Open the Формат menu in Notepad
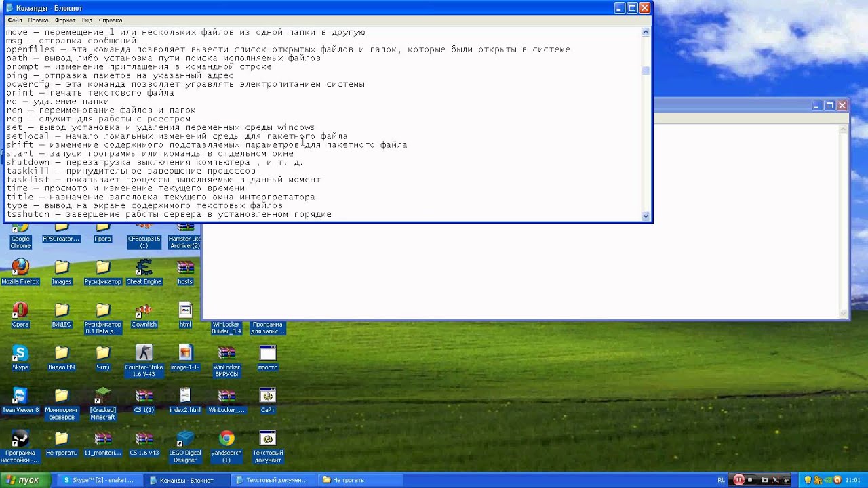Viewport: 868px width, 488px height. 65,20
